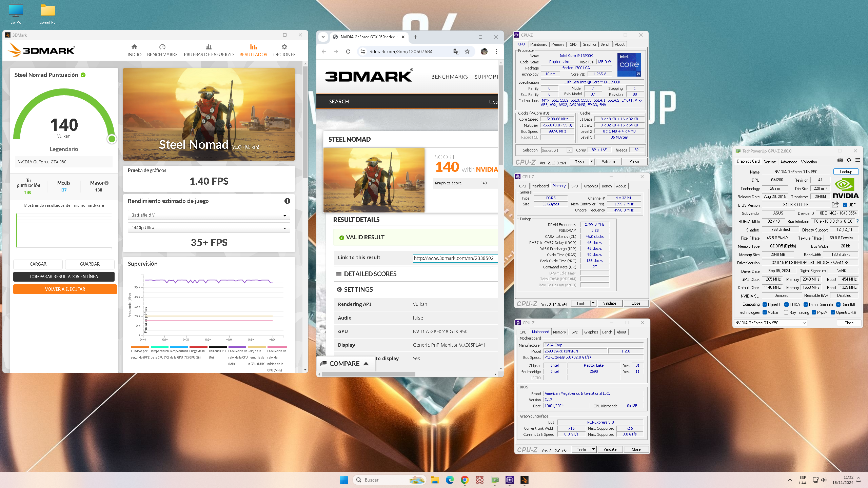
Task: Click Lookup button in GPU-Z
Action: [x=846, y=172]
